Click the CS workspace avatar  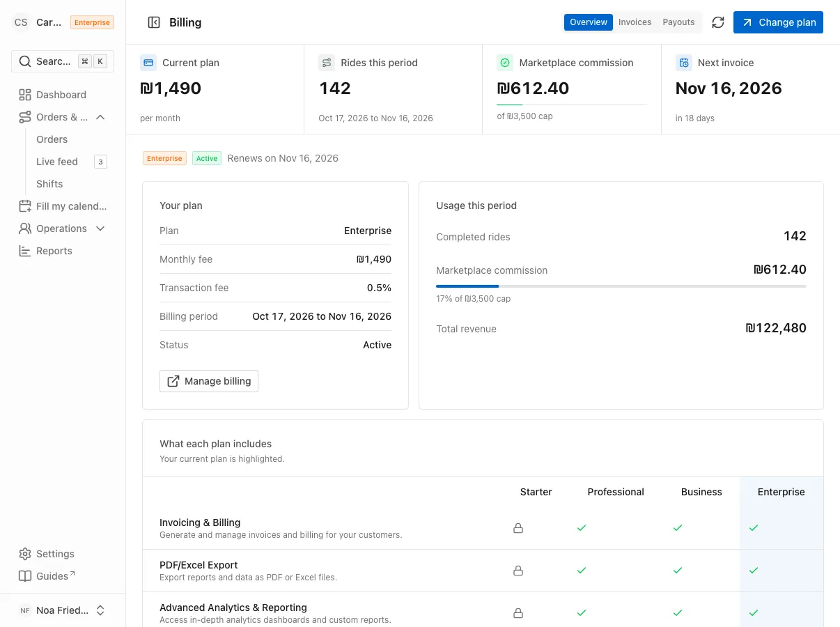[21, 22]
